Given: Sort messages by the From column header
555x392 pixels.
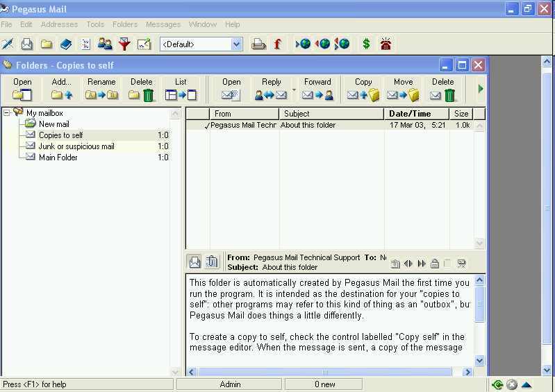Looking at the screenshot, I should click(245, 114).
